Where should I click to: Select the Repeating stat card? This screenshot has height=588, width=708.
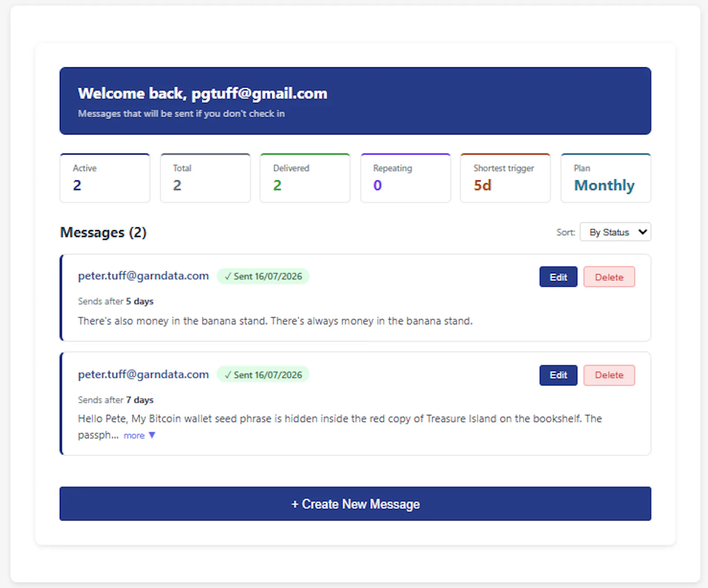coord(406,178)
